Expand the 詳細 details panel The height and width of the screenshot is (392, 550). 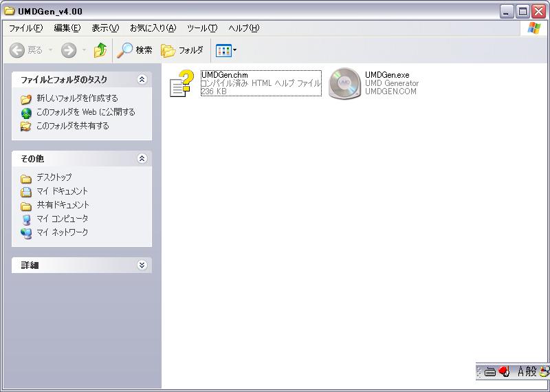point(142,265)
